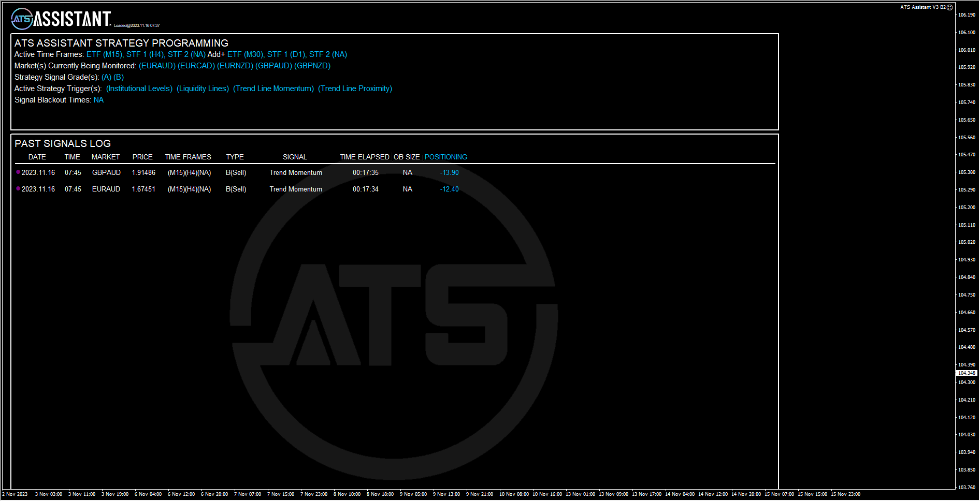
Task: Click the 103.760 price scale label
Action: point(967,487)
